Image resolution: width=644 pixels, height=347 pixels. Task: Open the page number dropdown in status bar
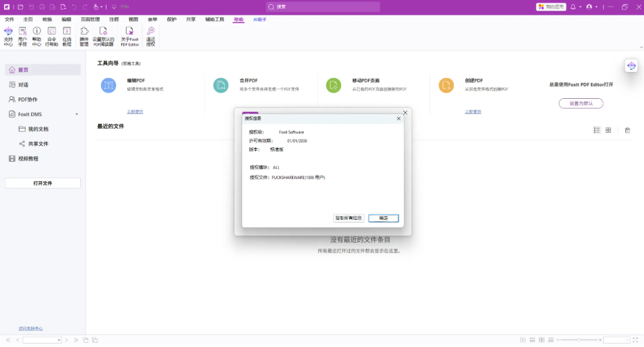59,340
